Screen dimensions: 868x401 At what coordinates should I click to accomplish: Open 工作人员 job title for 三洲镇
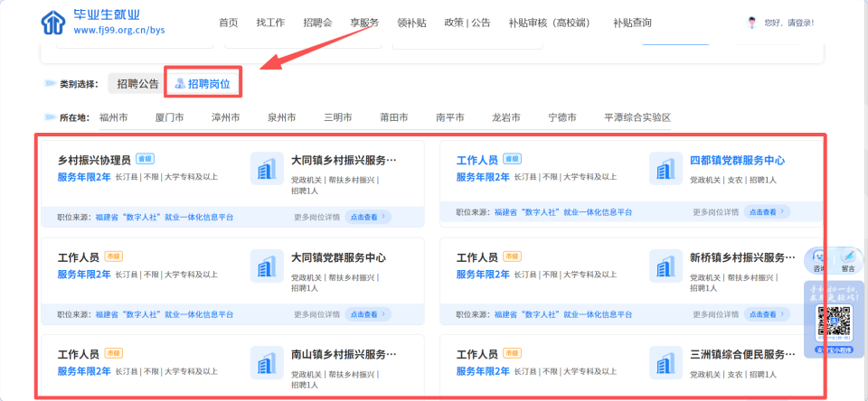[476, 355]
